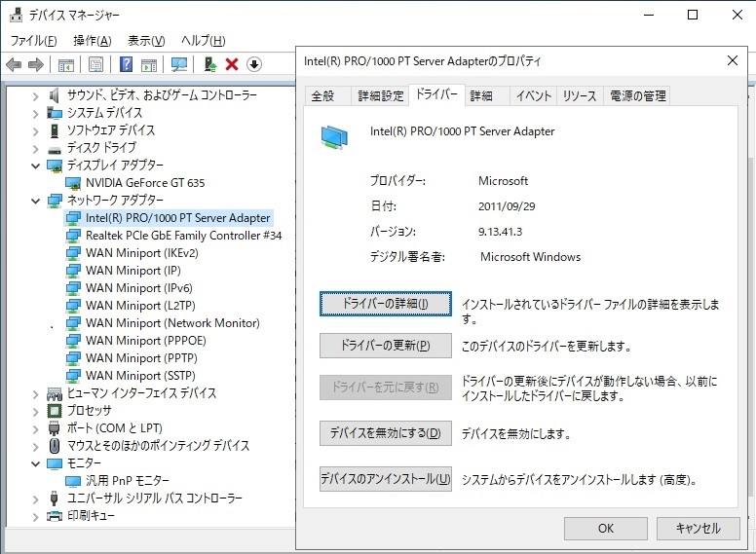Switch to the 電源の管理 tab
The height and width of the screenshot is (554, 756).
637,95
